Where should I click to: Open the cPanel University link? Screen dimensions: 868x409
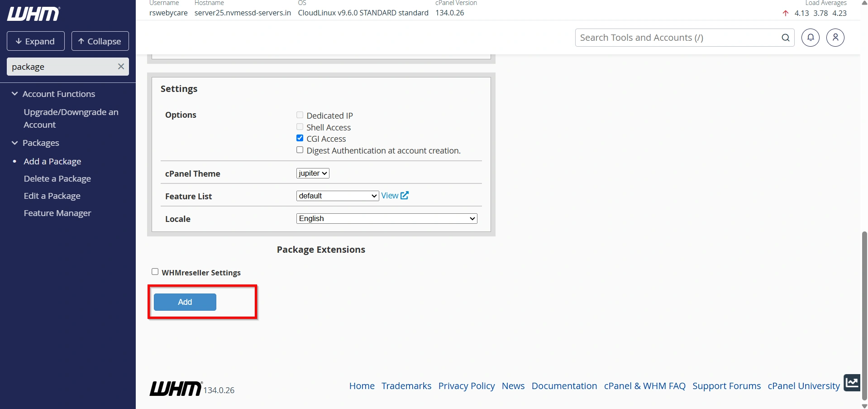point(804,386)
